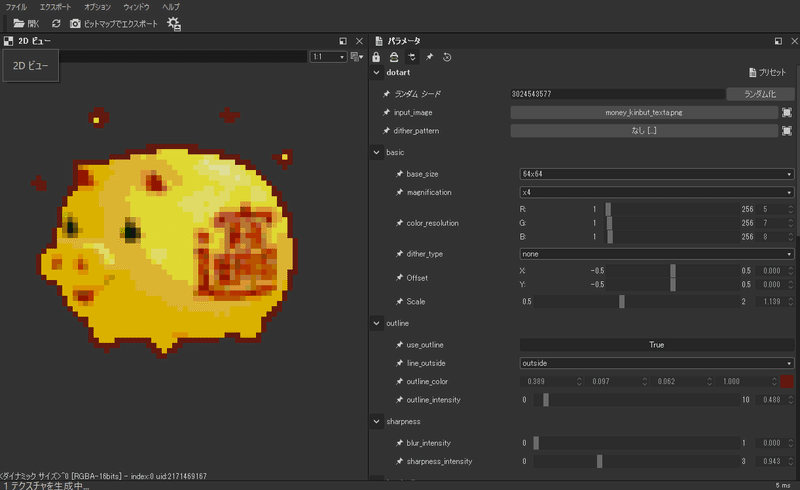Open the dither_type none dropdown

tap(657, 254)
